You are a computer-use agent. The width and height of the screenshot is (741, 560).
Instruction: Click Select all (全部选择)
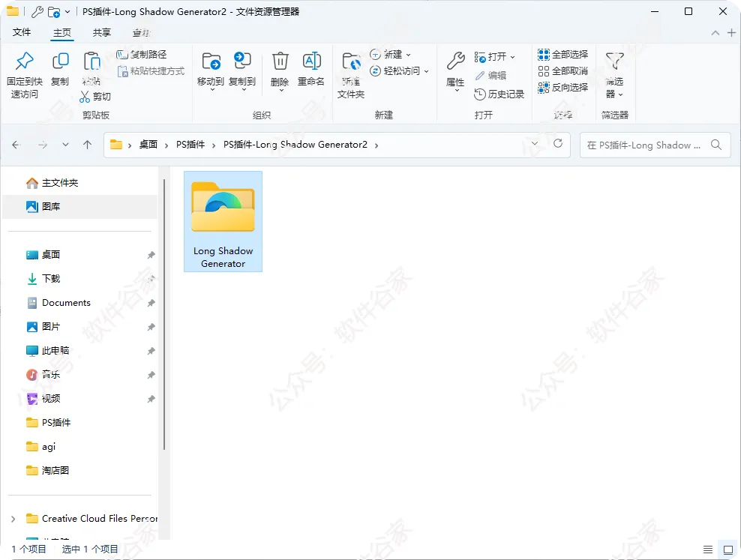click(562, 55)
